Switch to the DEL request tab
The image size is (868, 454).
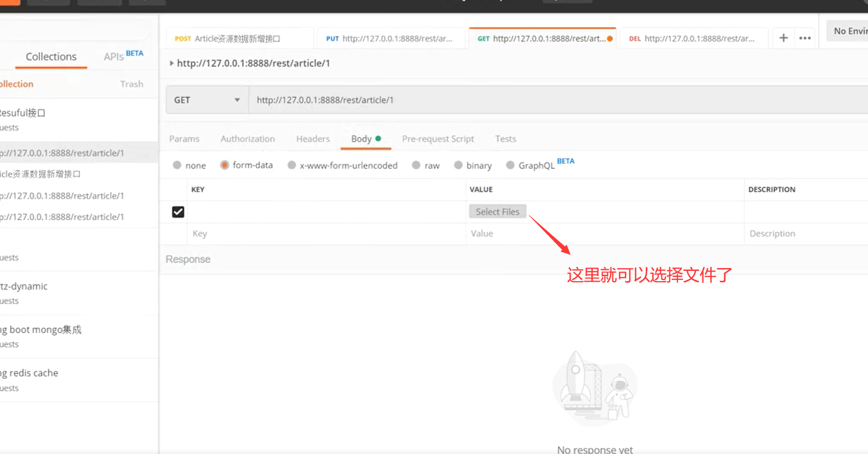693,39
